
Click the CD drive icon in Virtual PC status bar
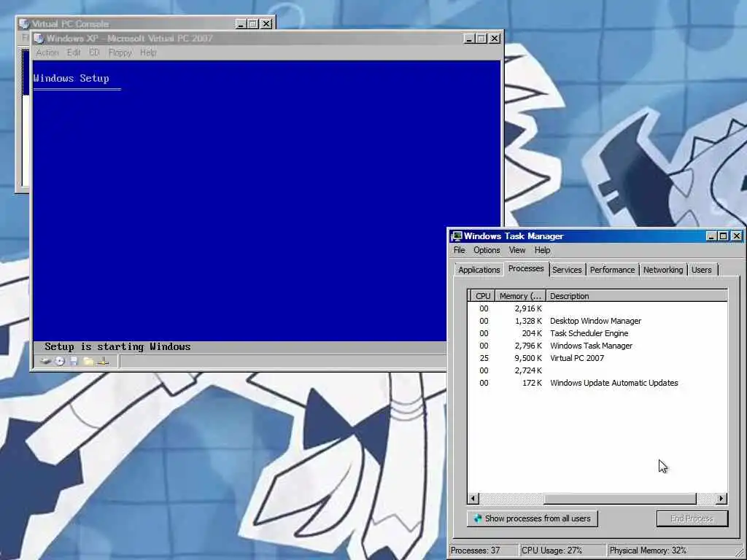(60, 362)
